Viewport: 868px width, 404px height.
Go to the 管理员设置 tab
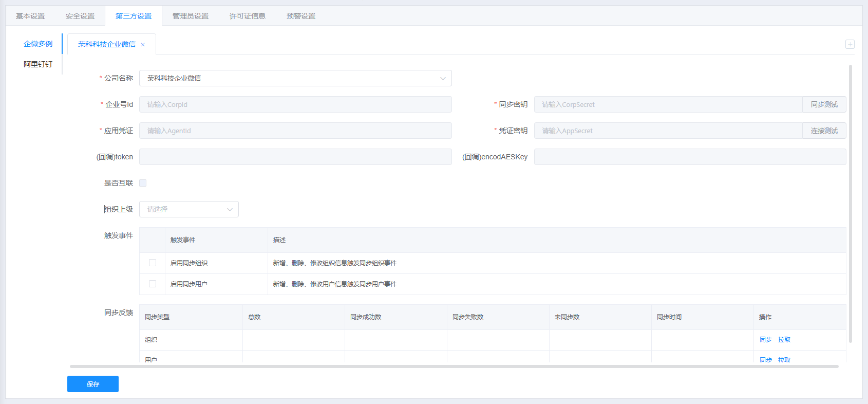191,16
